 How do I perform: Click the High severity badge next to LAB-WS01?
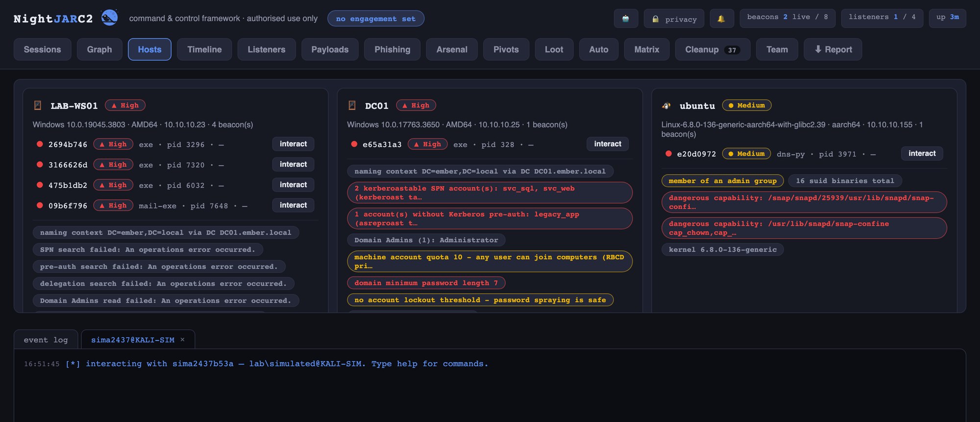point(125,105)
